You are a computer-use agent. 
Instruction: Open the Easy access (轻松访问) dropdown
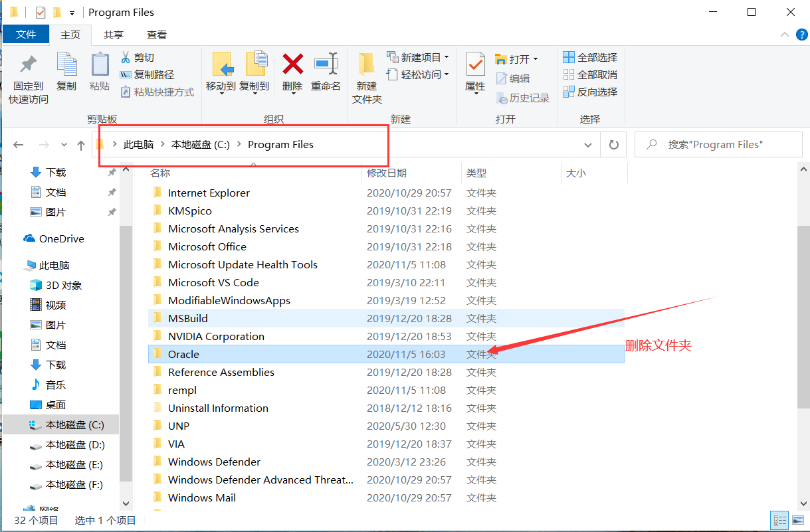[417, 75]
